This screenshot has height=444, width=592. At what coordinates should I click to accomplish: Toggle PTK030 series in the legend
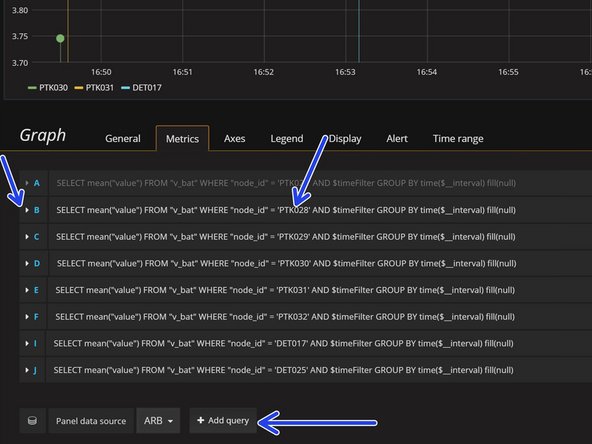48,88
